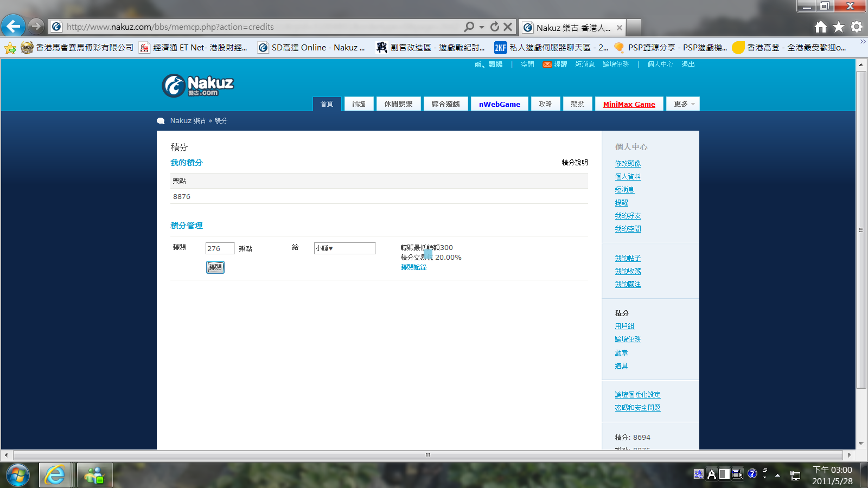
Task: Click the horizontal scrollbar track
Action: tap(427, 455)
